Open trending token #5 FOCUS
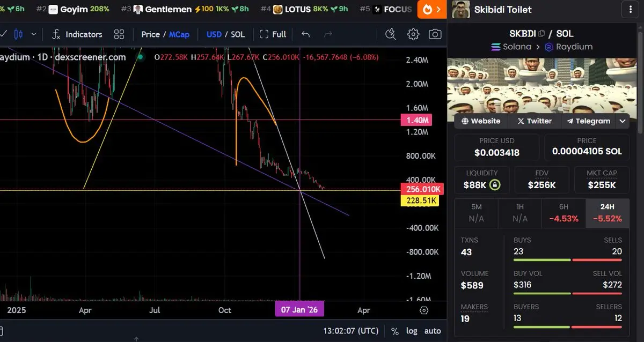Image resolution: width=644 pixels, height=342 pixels. pyautogui.click(x=386, y=9)
